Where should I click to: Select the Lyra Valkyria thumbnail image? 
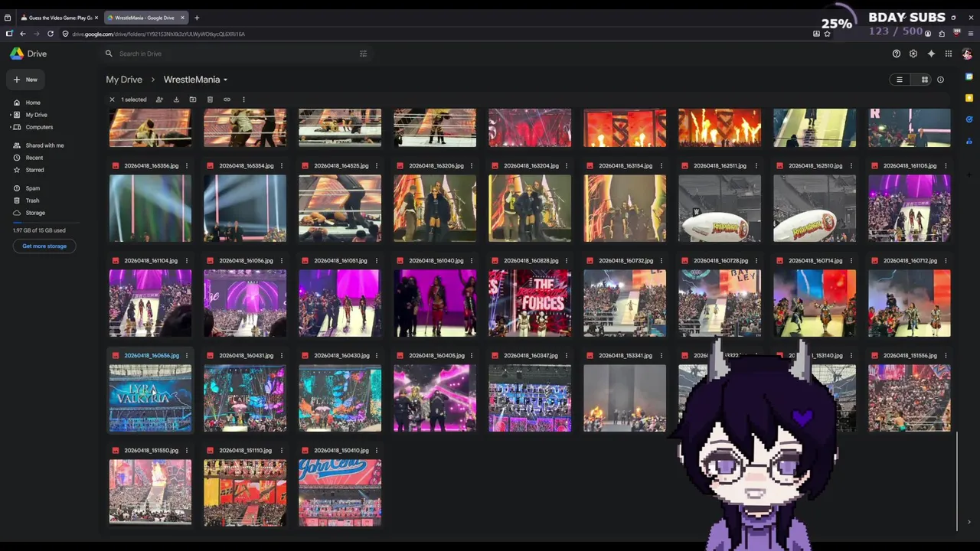tap(150, 398)
